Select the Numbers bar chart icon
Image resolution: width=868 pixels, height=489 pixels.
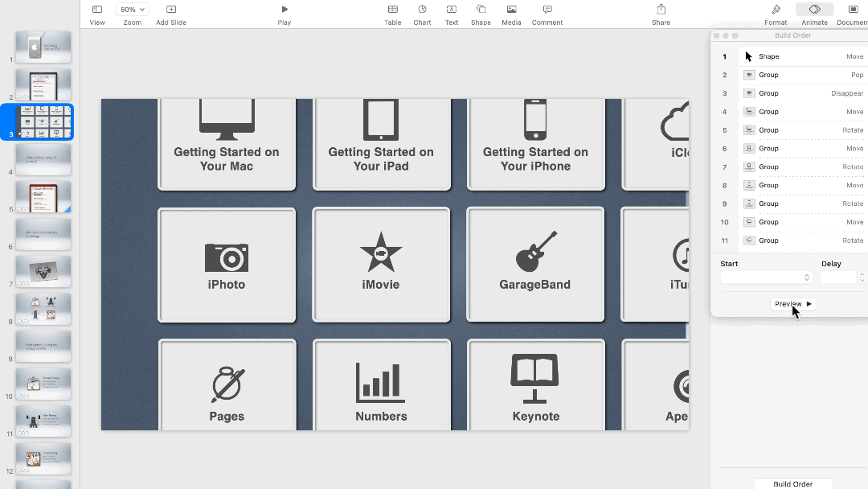click(x=380, y=382)
